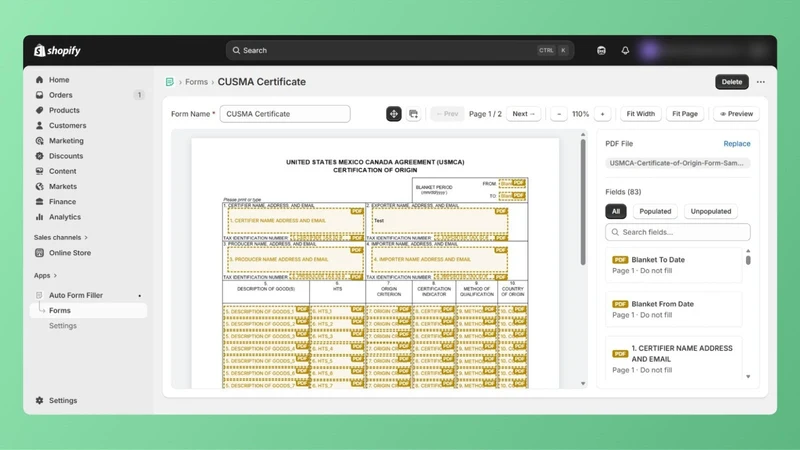Click the USMCA PDF file name chip
This screenshot has width=800, height=450.
[x=678, y=163]
